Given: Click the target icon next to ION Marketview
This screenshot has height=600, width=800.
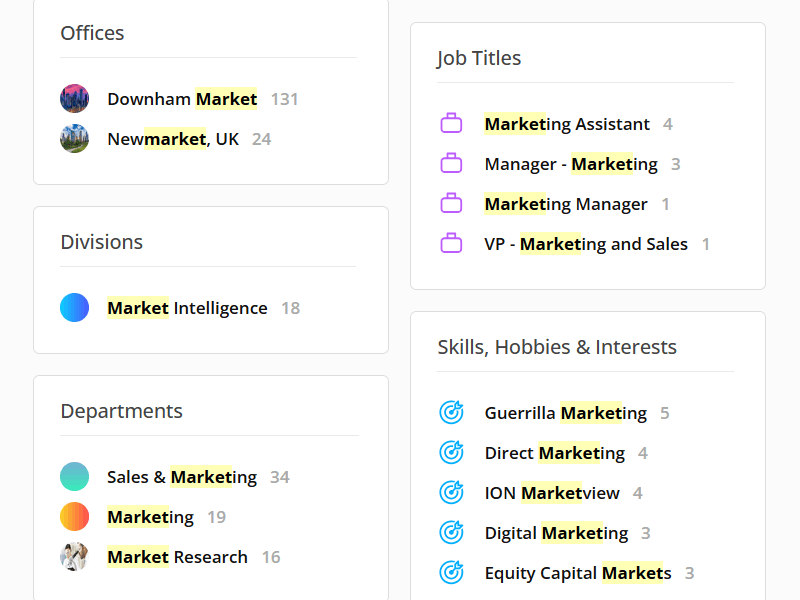Looking at the screenshot, I should point(451,492).
